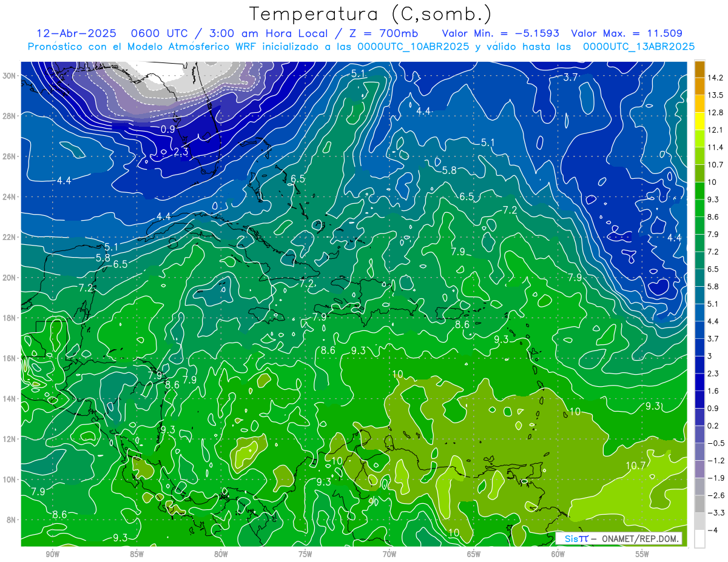Click the color bar label "0.2"
The width and height of the screenshot is (728, 562).
(713, 426)
